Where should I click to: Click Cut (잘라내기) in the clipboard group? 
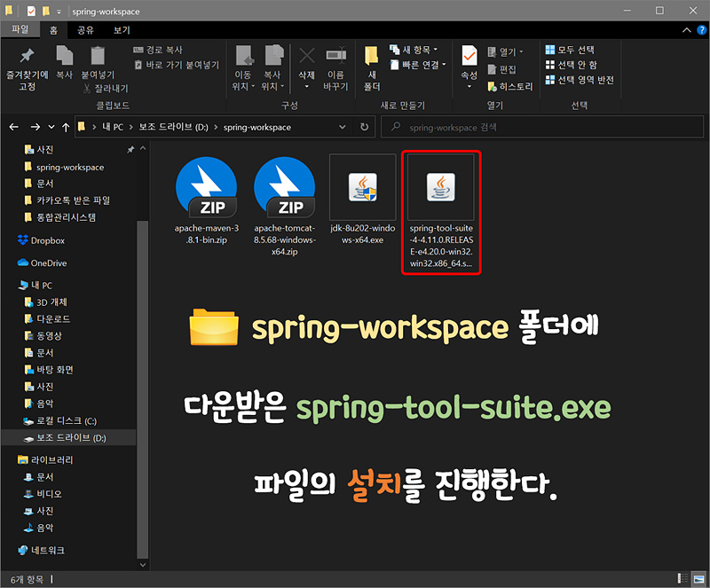coord(106,89)
